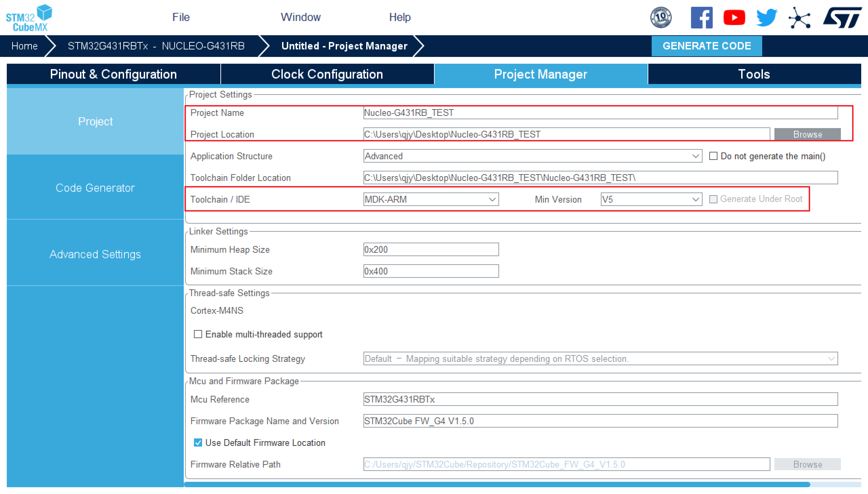Enable Do not generate the main()
This screenshot has width=868, height=494.
[713, 156]
